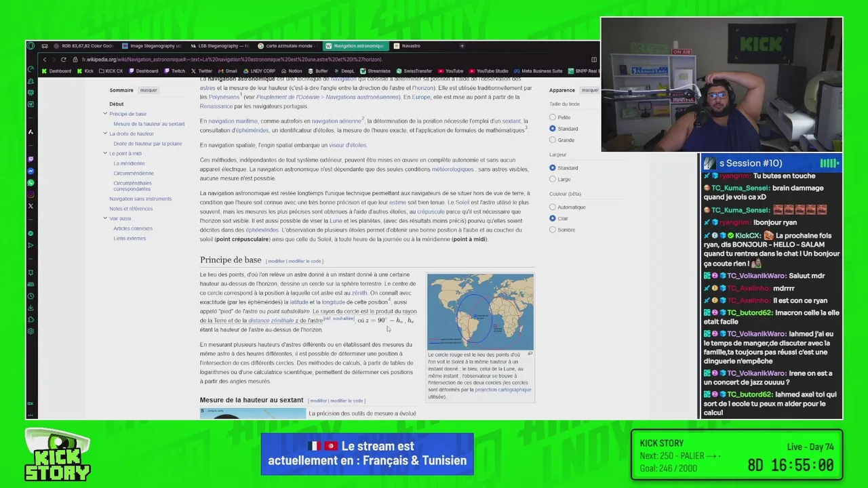Jump to La méridienne section
Screen dimensions: 868x488
click(x=129, y=163)
